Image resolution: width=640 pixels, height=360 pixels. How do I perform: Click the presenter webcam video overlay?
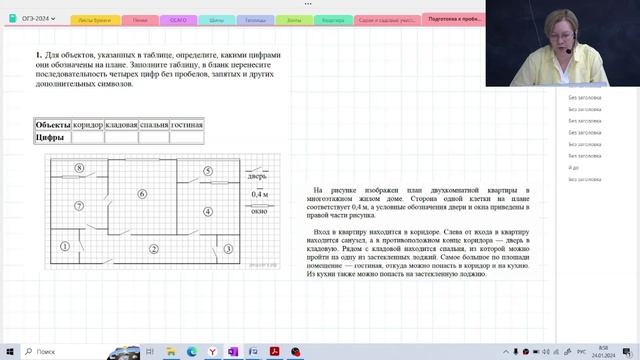563,43
